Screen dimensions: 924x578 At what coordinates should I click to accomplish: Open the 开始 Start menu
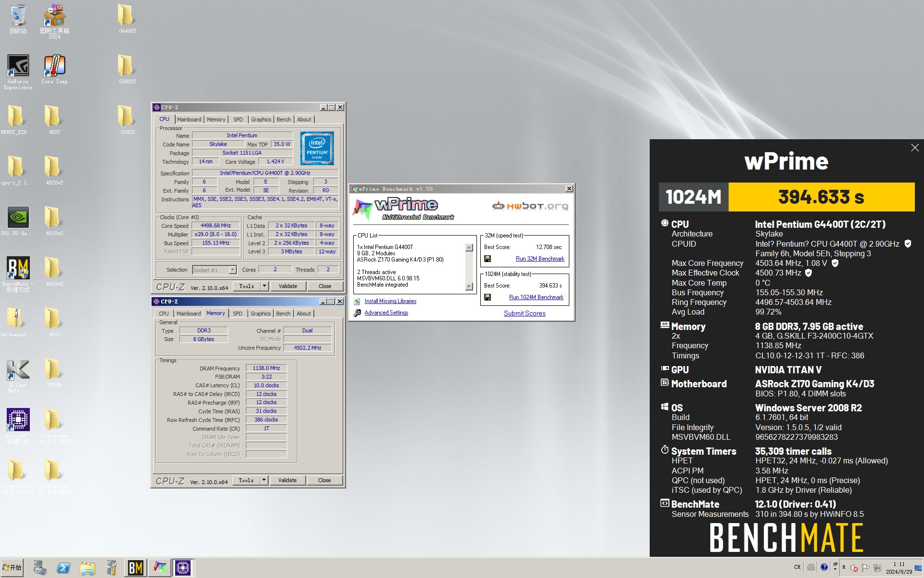[x=12, y=568]
